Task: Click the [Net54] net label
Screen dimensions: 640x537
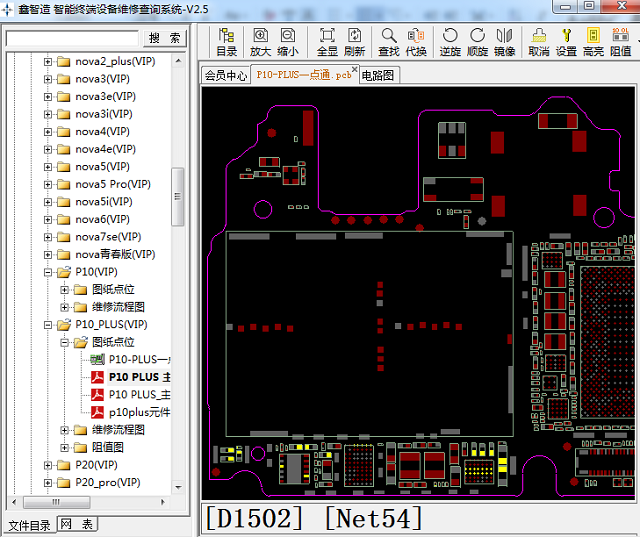Action: [373, 518]
